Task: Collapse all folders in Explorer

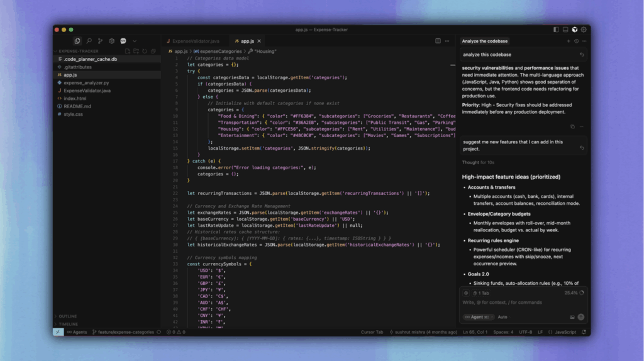Action: click(x=153, y=52)
